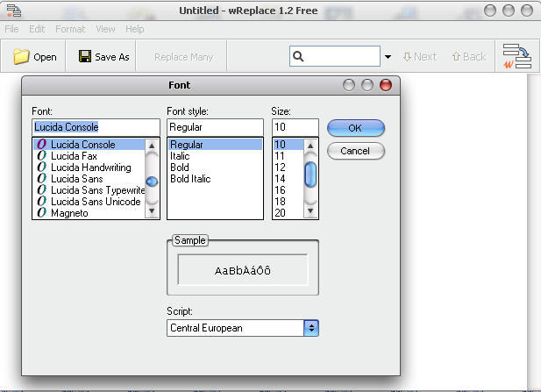Open the search history dropdown arrow

[388, 57]
